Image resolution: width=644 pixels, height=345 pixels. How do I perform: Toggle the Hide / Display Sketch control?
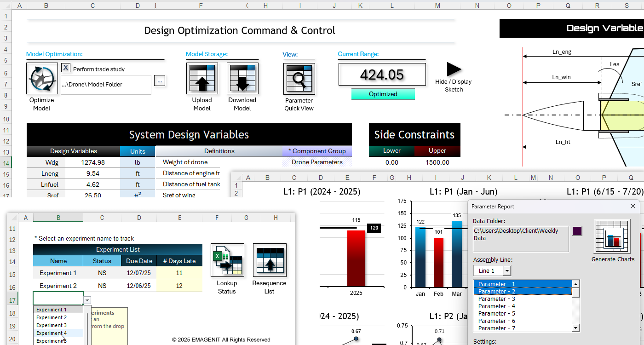(453, 69)
